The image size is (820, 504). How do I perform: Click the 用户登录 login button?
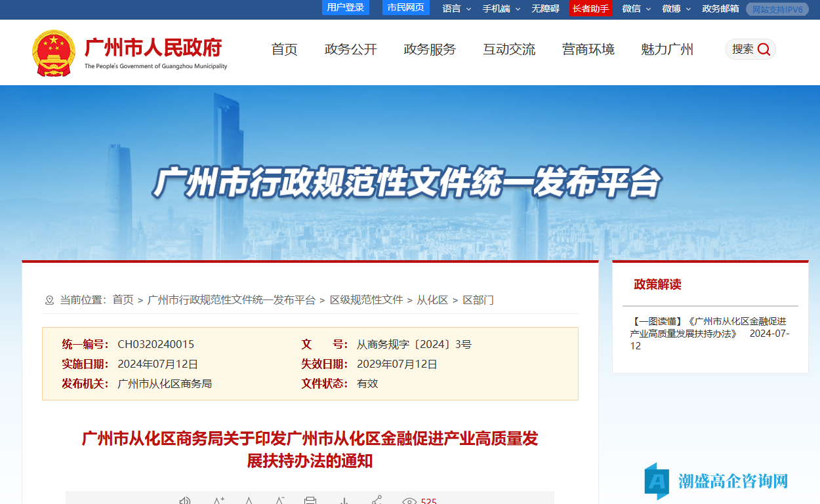click(345, 8)
